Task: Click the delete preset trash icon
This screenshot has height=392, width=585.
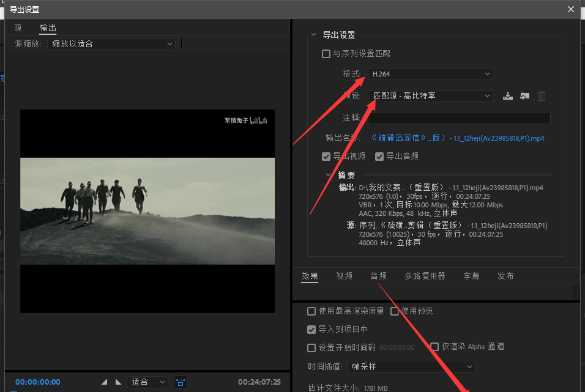Action: coord(542,96)
